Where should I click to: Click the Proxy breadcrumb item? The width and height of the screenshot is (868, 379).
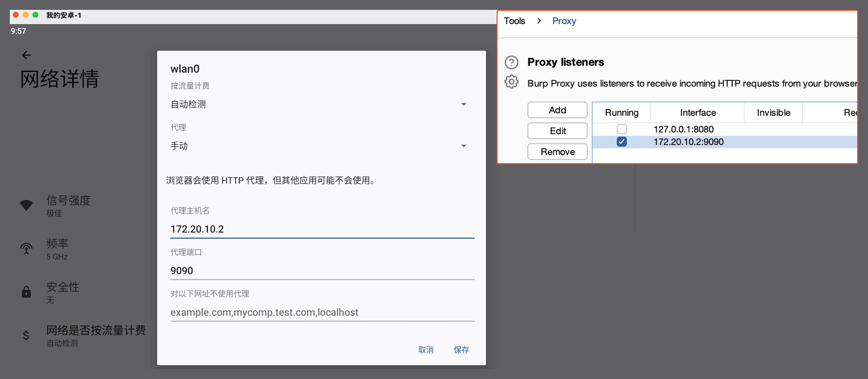tap(564, 21)
